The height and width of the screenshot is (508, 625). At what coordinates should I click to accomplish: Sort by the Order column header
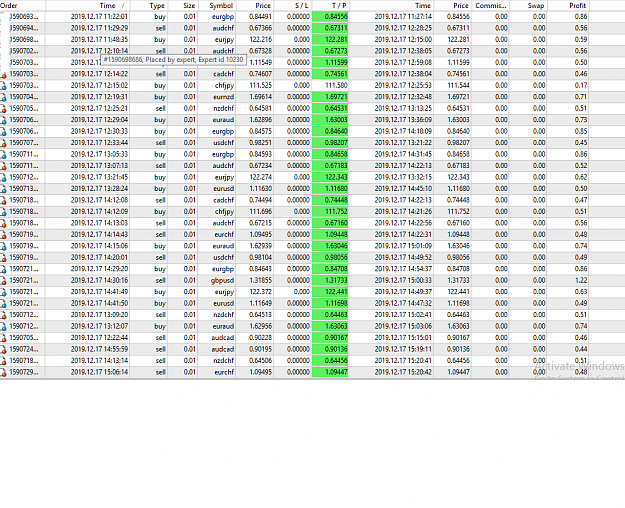pyautogui.click(x=9, y=6)
